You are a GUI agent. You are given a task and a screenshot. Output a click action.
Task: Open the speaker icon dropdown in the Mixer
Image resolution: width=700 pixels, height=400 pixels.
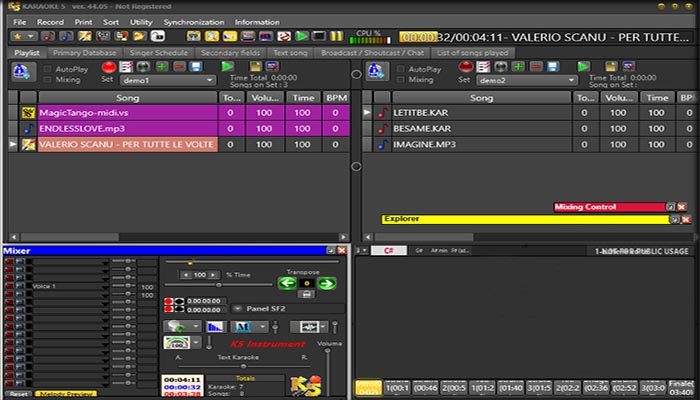coord(196,327)
